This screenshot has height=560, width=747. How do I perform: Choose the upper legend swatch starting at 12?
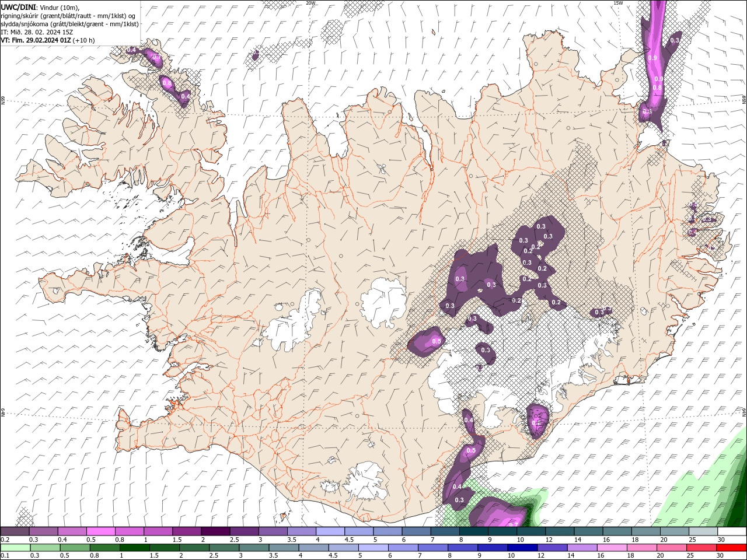(x=560, y=531)
